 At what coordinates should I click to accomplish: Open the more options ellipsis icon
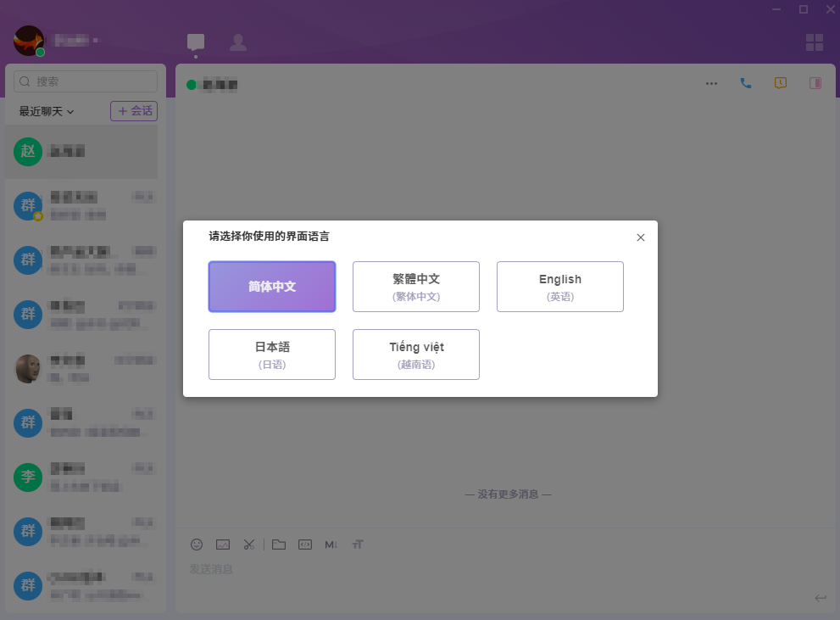[x=711, y=84]
